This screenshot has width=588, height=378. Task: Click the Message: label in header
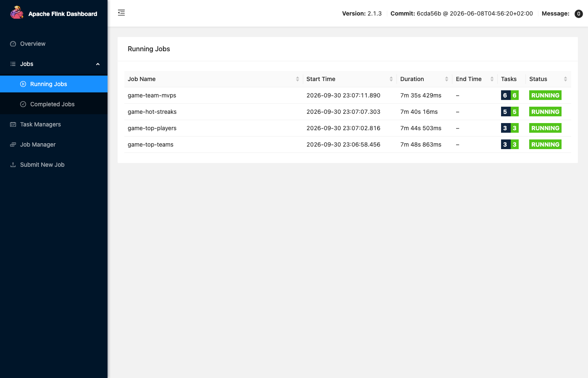tap(556, 13)
